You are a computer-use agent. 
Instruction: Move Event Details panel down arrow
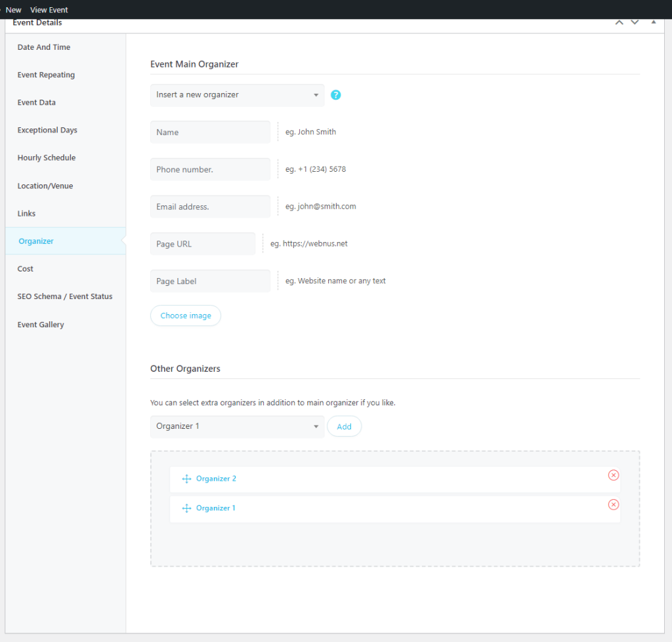coord(635,22)
